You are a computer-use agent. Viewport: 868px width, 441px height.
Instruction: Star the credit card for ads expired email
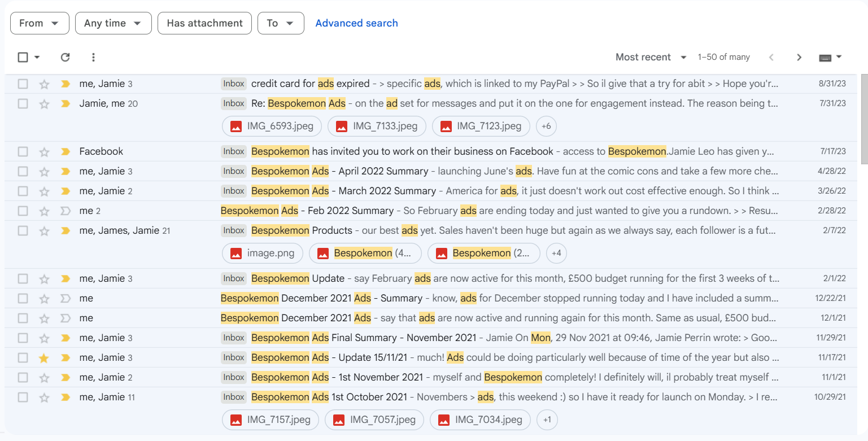(x=44, y=84)
